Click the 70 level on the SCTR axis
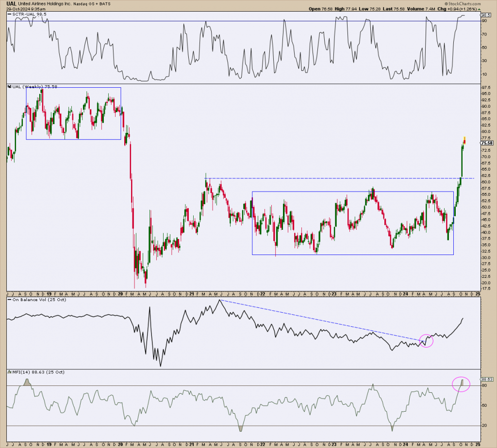 484,34
